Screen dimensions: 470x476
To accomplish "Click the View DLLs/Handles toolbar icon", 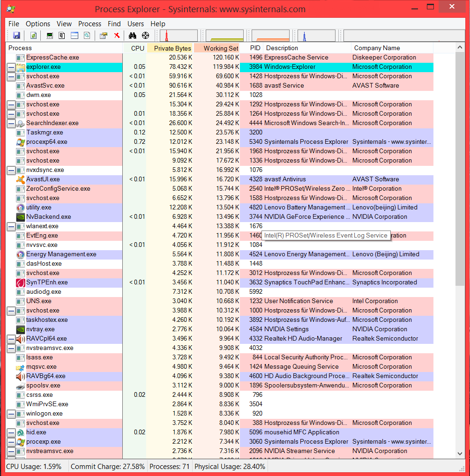I will [87, 36].
